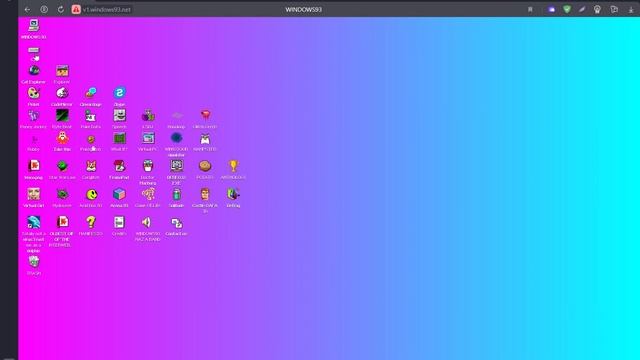Screen dimensions: 640x360
Task: Open the Contact us icon
Action: tap(176, 222)
